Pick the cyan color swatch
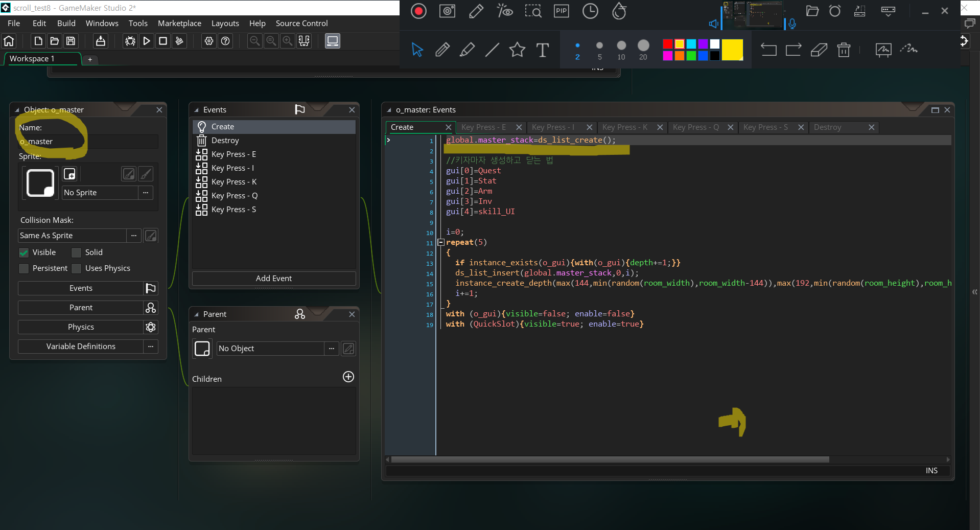This screenshot has height=530, width=980. 691,44
